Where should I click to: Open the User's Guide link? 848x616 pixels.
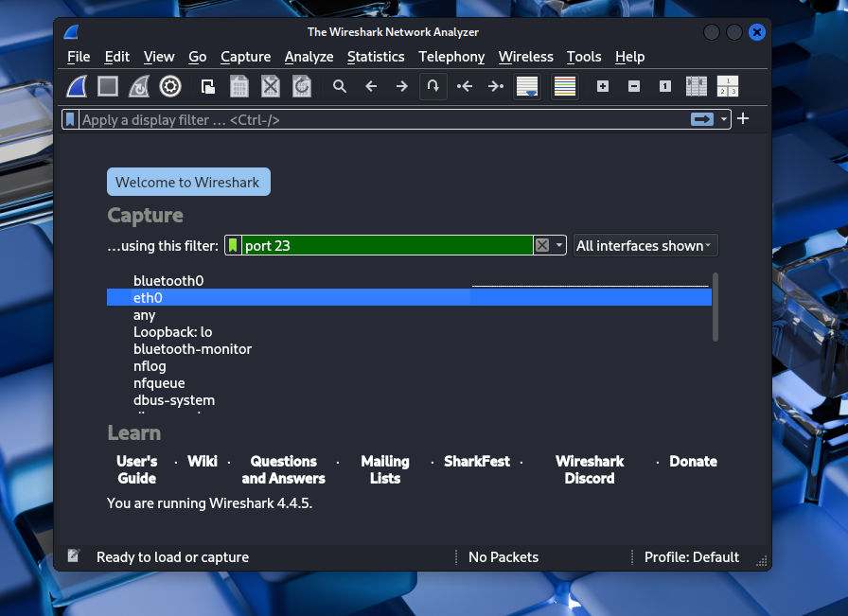pyautogui.click(x=137, y=469)
